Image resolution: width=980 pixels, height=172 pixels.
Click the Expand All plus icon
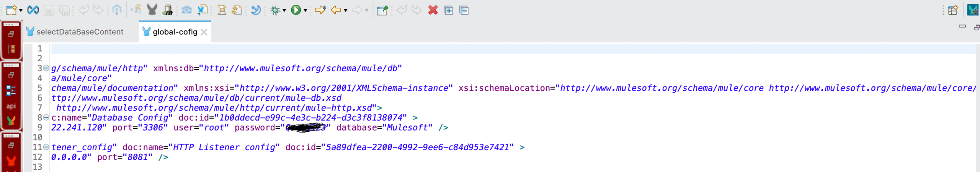(448, 10)
